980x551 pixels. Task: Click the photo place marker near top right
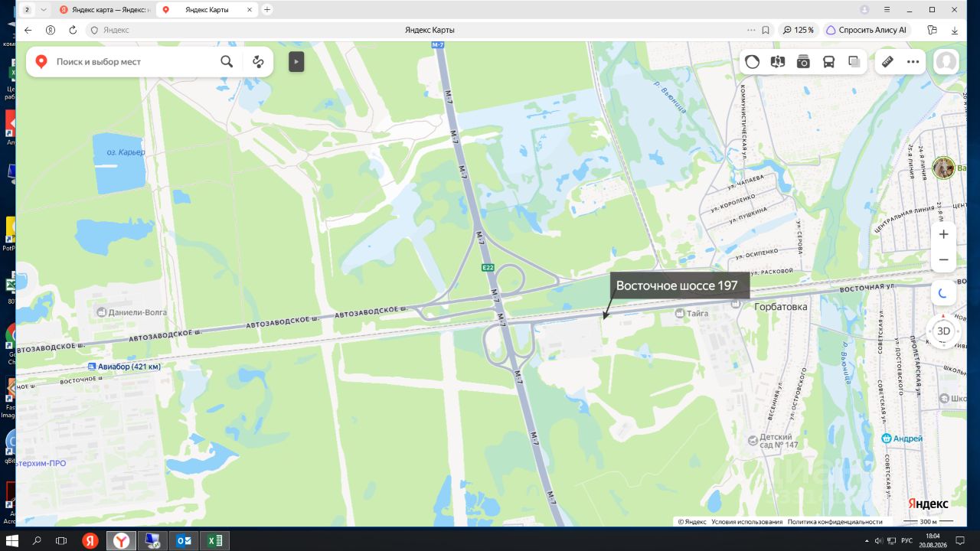click(x=943, y=168)
